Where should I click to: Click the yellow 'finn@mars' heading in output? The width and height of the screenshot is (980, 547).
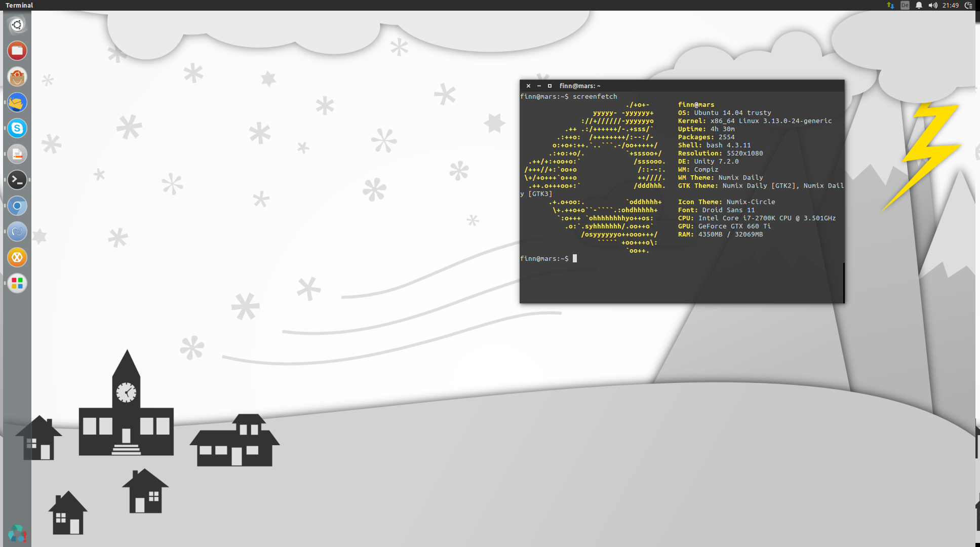click(696, 104)
